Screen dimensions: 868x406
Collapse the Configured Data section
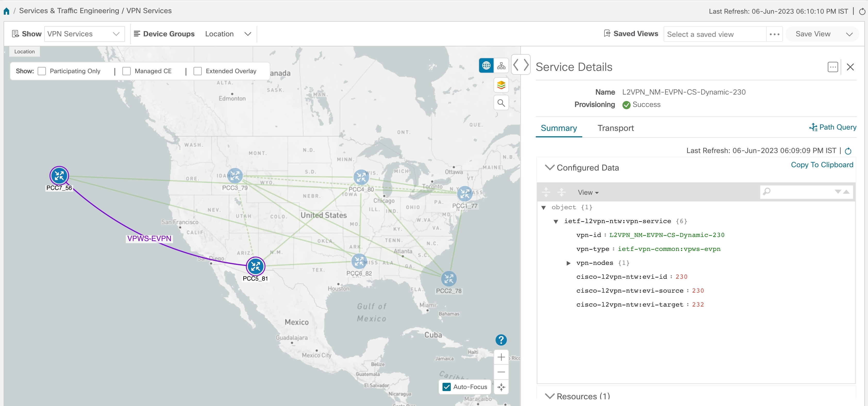(549, 167)
